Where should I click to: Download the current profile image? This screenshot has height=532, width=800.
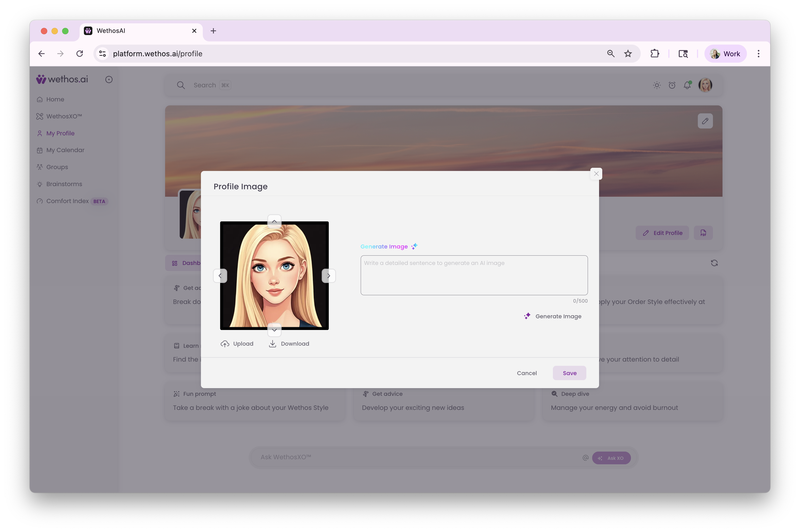click(289, 344)
